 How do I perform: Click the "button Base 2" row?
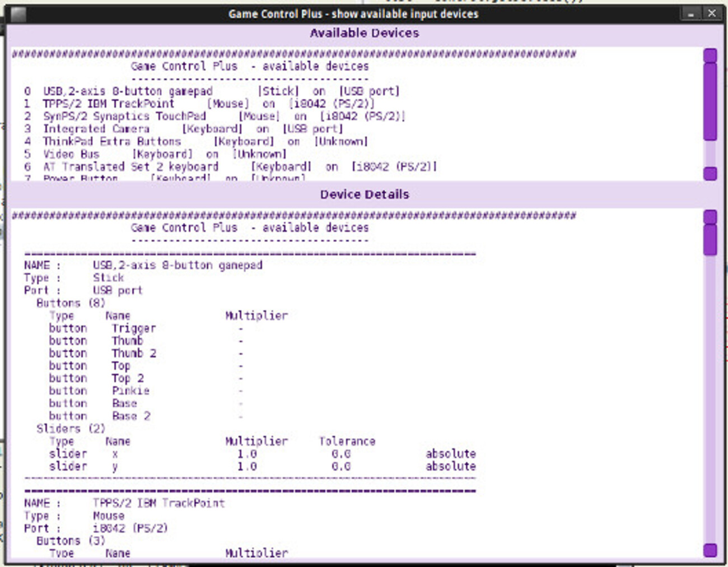click(x=146, y=416)
